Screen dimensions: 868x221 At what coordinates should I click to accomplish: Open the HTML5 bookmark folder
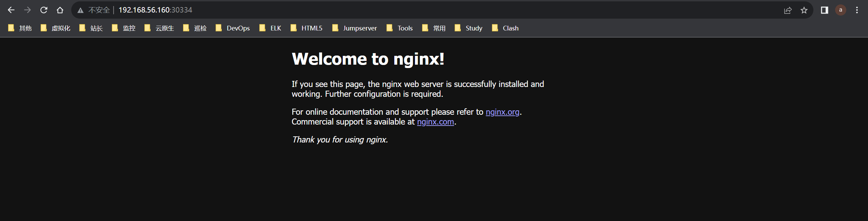307,28
